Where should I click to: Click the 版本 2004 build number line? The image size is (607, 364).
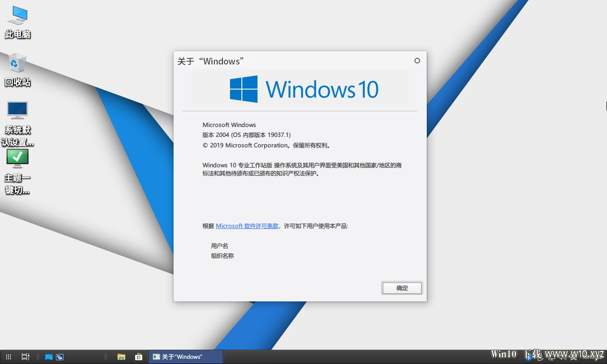[x=247, y=135]
